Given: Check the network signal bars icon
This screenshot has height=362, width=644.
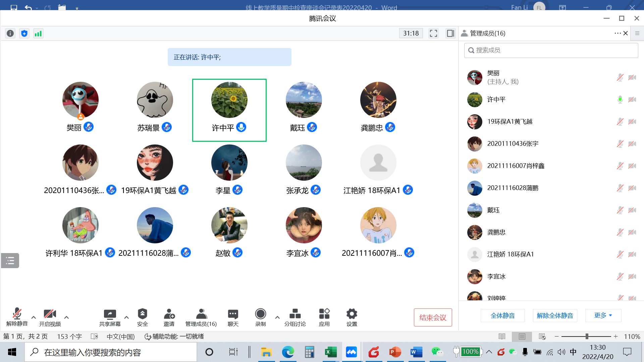Looking at the screenshot, I should click(38, 33).
